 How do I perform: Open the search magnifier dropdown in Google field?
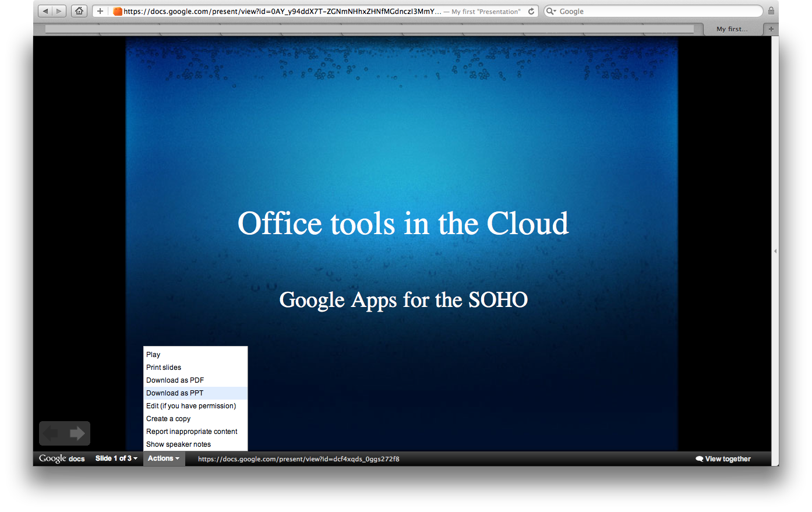[550, 11]
